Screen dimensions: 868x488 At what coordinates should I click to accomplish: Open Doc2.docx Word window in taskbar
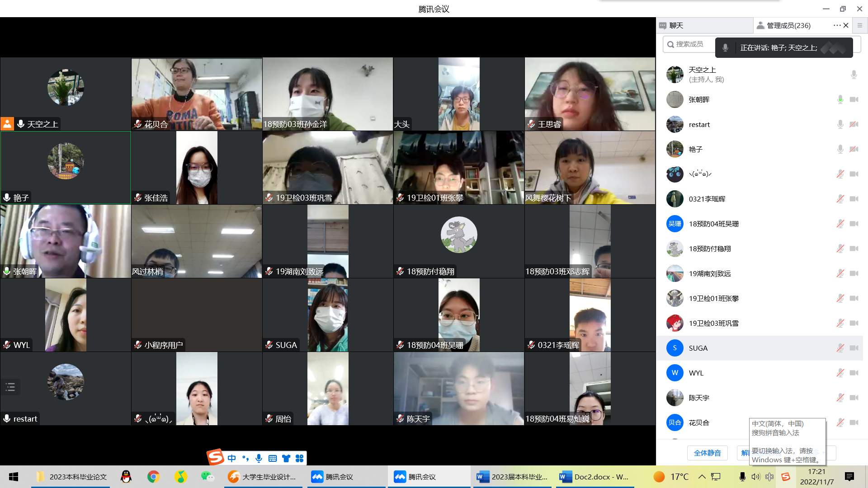coord(594,477)
